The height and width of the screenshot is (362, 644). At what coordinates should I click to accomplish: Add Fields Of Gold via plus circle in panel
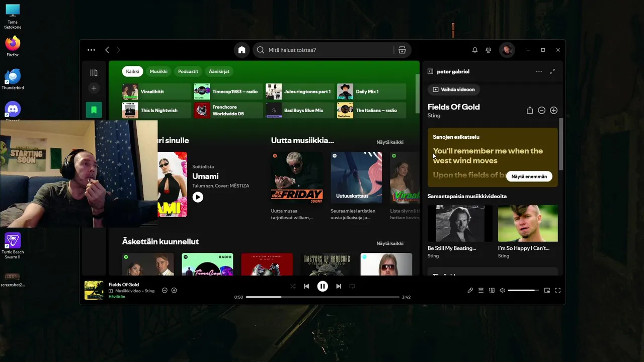pos(553,110)
